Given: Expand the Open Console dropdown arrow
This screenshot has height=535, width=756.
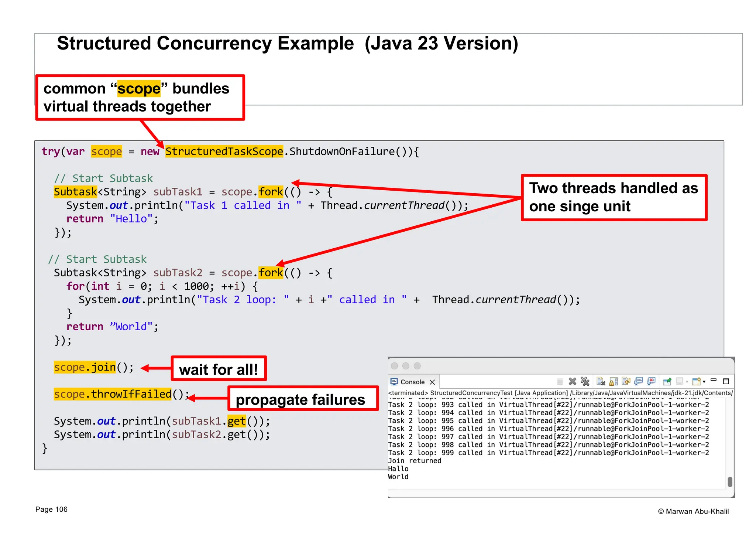Looking at the screenshot, I should (x=704, y=382).
